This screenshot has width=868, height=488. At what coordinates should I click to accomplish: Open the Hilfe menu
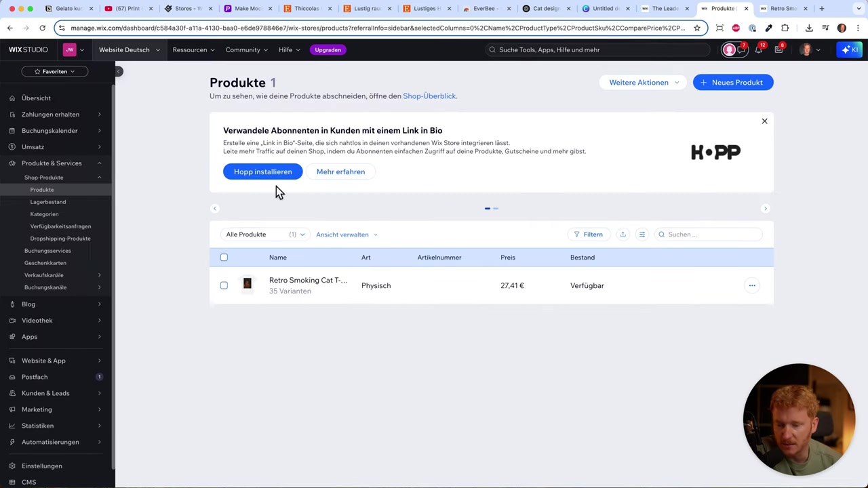pos(290,49)
